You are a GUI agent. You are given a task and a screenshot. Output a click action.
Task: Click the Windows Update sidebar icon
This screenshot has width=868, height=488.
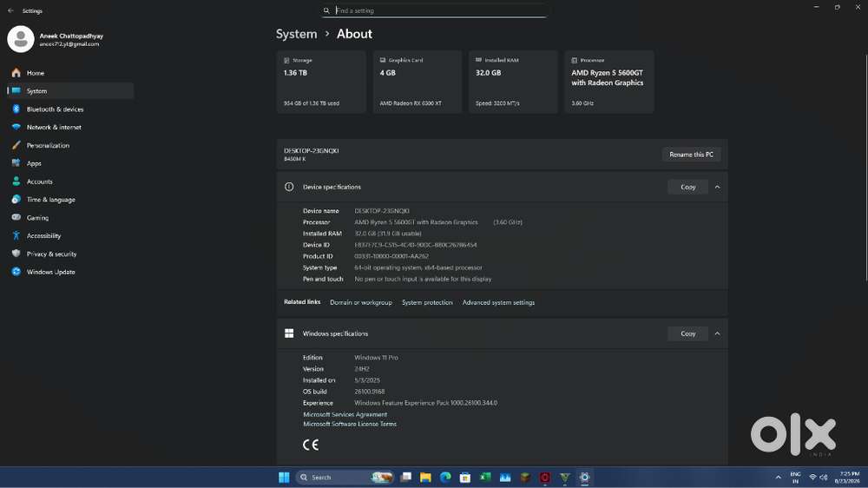pyautogui.click(x=16, y=272)
